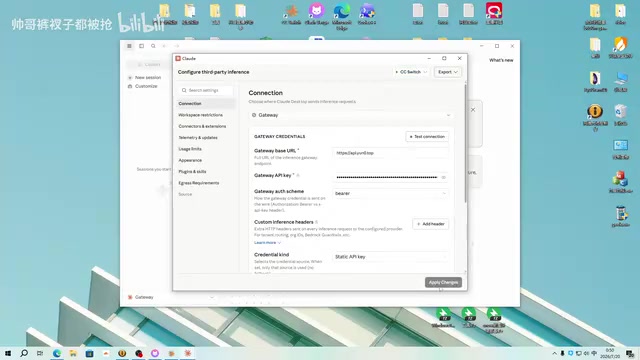Click info icon beside Custom inference headers

317,222
